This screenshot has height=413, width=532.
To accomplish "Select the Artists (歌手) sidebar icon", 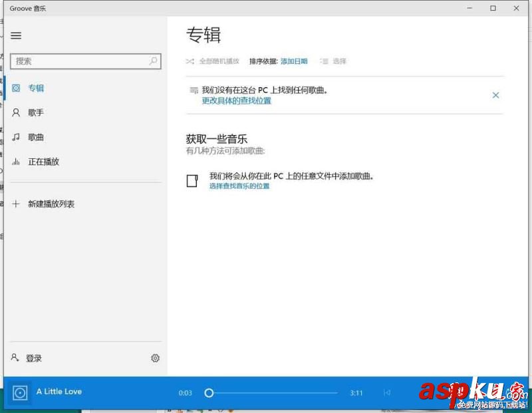I will (x=17, y=112).
